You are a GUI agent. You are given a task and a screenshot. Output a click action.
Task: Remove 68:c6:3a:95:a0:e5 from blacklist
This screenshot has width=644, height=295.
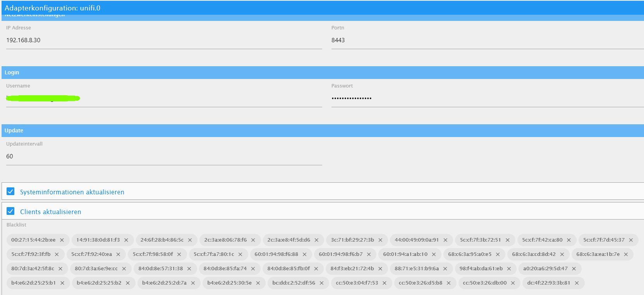pyautogui.click(x=498, y=254)
